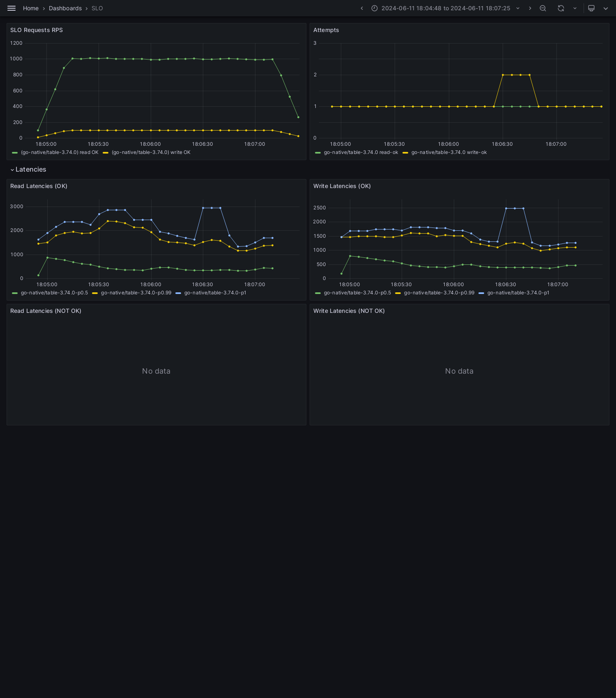Toggle p0.5 series in Write Latencies legend

pyautogui.click(x=357, y=293)
